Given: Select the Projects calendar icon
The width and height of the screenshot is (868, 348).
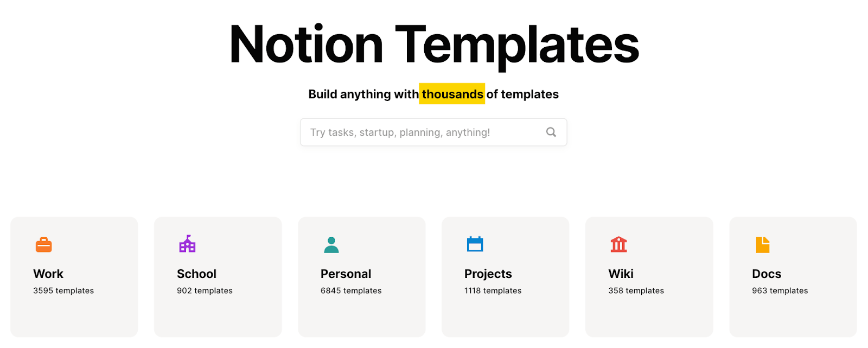Looking at the screenshot, I should click(475, 244).
